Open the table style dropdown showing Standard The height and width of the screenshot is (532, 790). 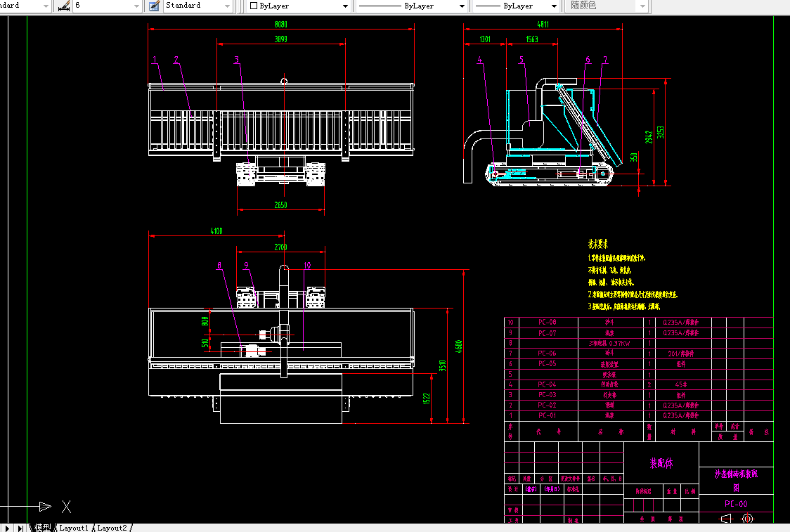coord(197,6)
